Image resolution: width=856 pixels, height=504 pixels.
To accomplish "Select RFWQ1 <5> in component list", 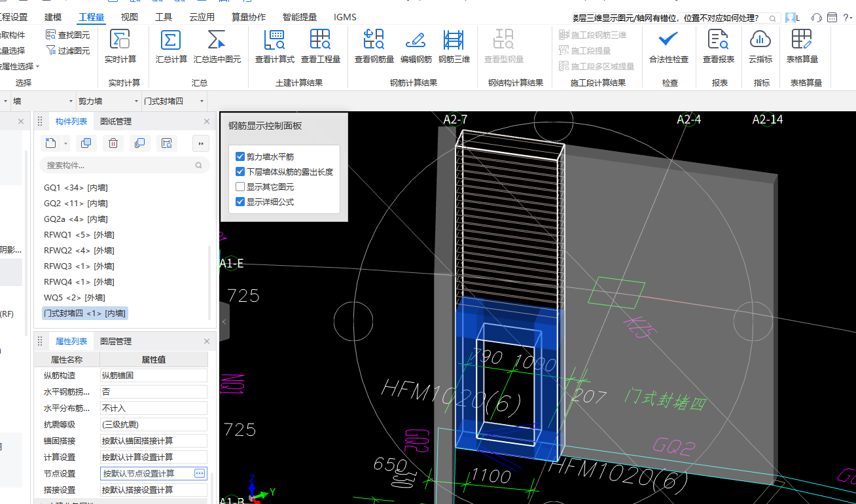I will point(79,234).
